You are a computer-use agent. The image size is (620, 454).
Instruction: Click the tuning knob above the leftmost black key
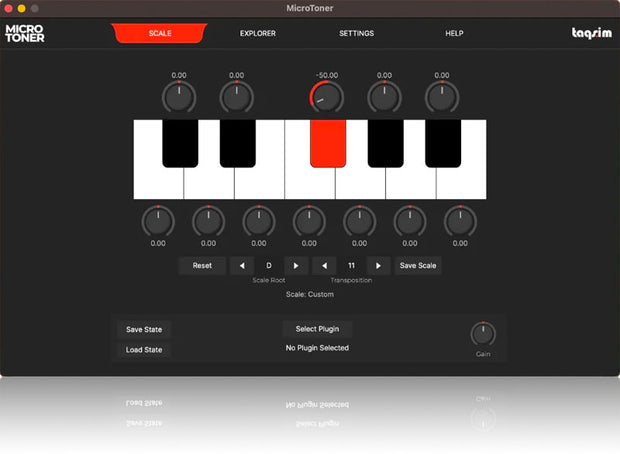[x=179, y=97]
